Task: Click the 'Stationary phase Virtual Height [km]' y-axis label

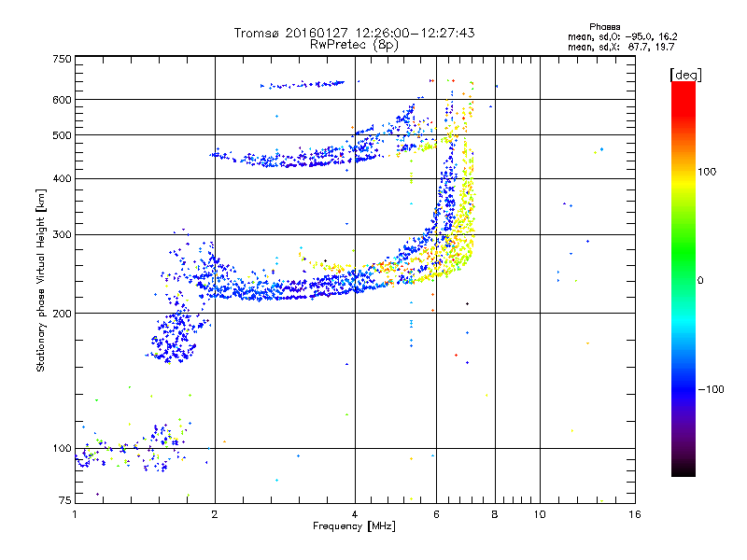Action: point(40,281)
